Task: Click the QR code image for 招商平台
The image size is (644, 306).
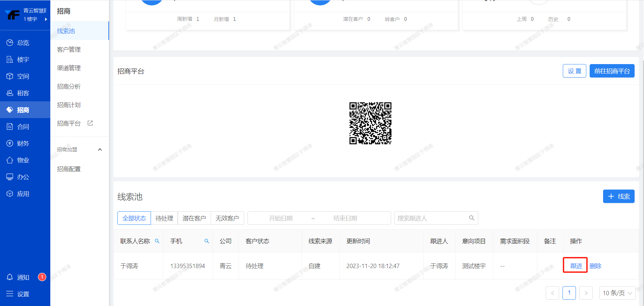Action: point(370,123)
